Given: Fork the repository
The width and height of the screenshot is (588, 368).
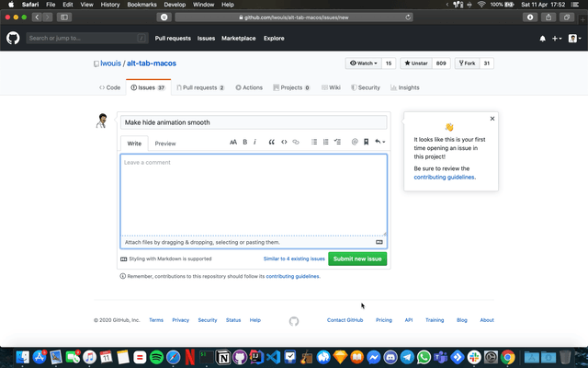Looking at the screenshot, I should point(468,63).
